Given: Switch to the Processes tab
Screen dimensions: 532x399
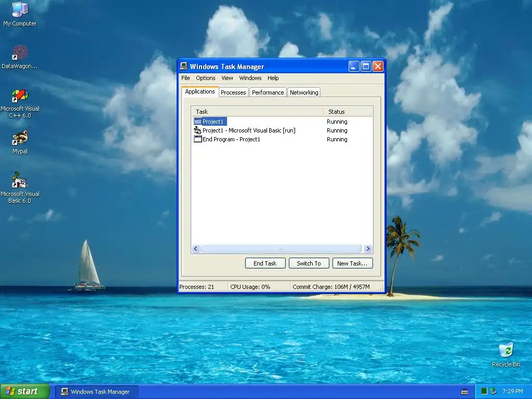Looking at the screenshot, I should coord(233,92).
